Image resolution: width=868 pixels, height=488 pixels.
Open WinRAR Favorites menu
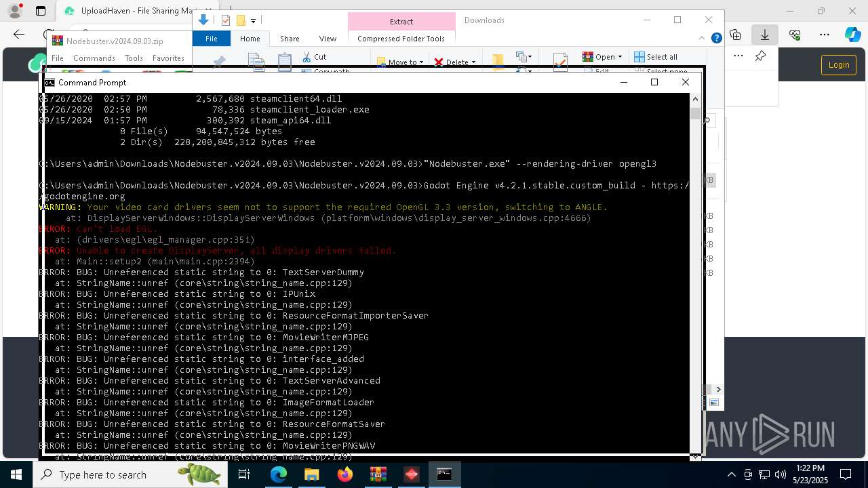pyautogui.click(x=168, y=58)
